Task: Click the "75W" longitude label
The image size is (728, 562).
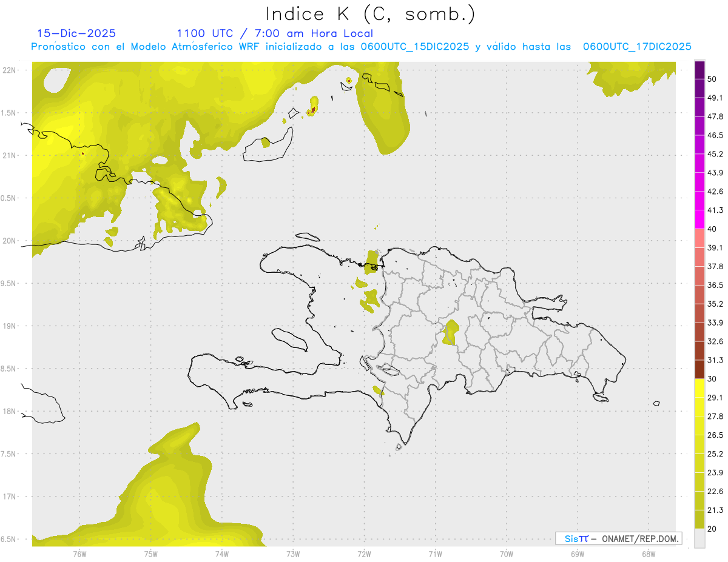Action: 151,554
